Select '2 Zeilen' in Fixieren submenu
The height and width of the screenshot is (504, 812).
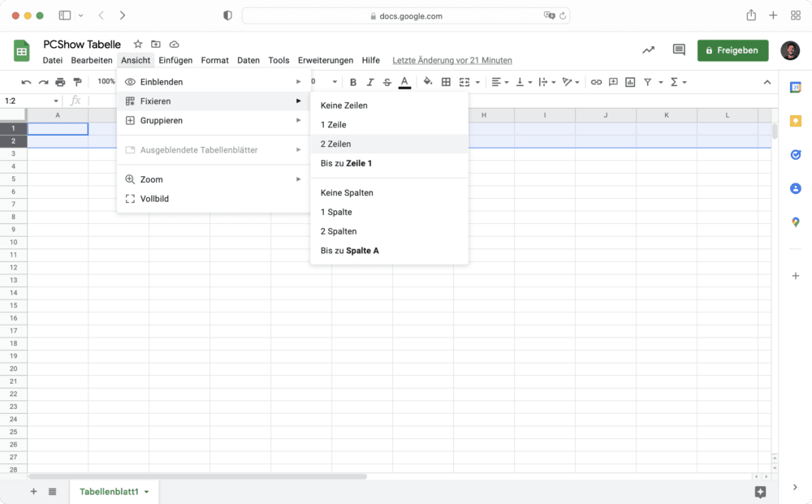click(390, 144)
